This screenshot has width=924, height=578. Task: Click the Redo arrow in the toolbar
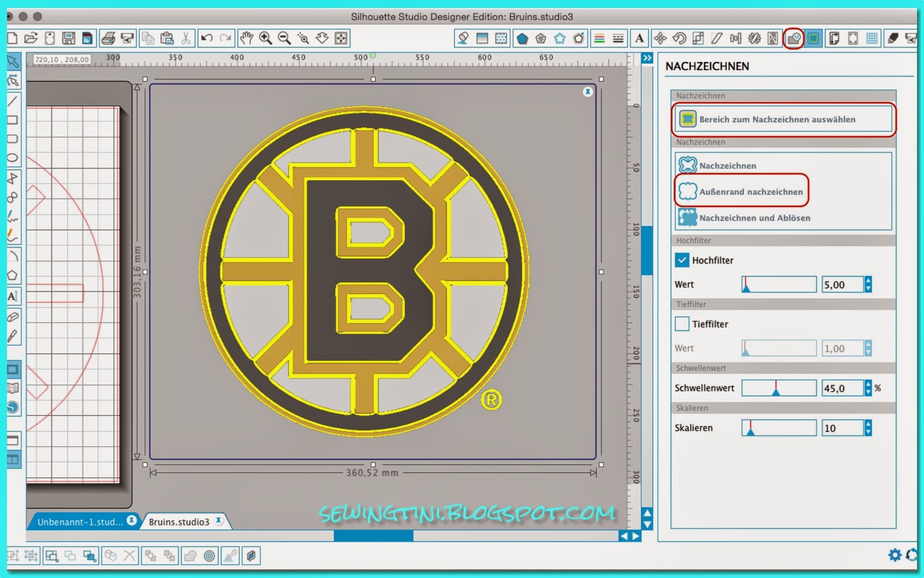click(226, 38)
